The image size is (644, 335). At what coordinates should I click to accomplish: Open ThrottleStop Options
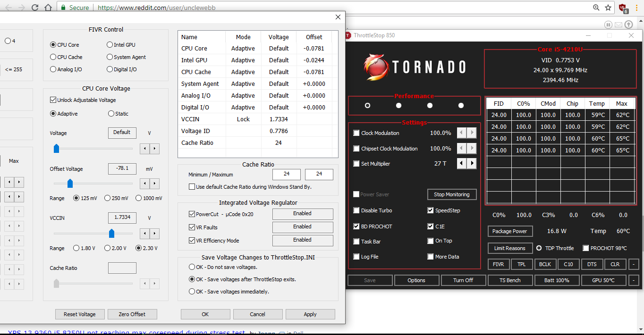click(x=416, y=280)
